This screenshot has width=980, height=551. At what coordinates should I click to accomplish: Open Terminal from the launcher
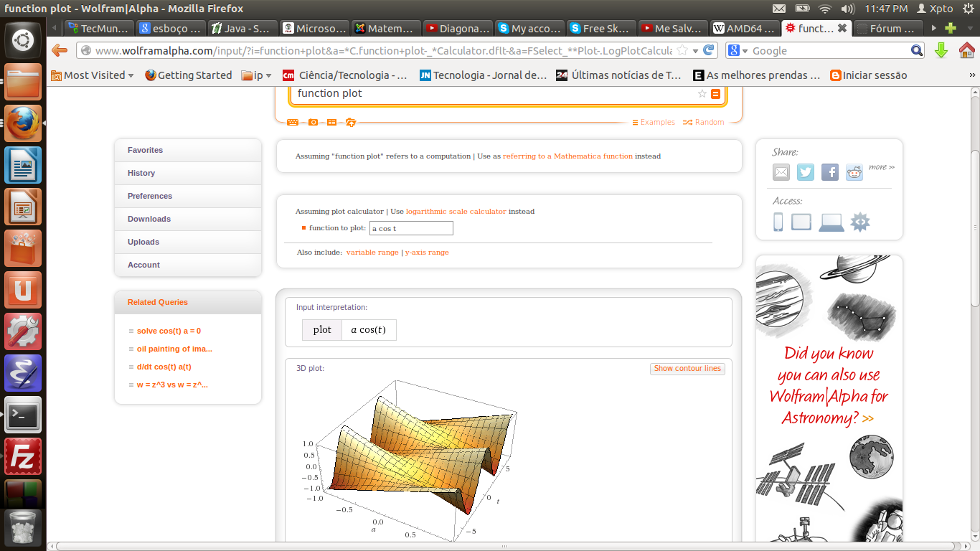[x=23, y=415]
